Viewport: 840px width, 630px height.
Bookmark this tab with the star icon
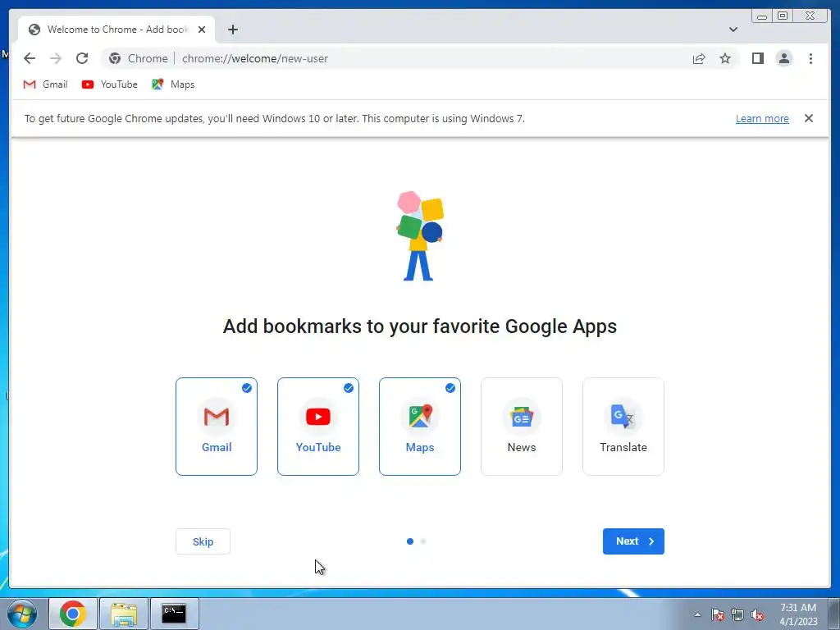click(725, 58)
